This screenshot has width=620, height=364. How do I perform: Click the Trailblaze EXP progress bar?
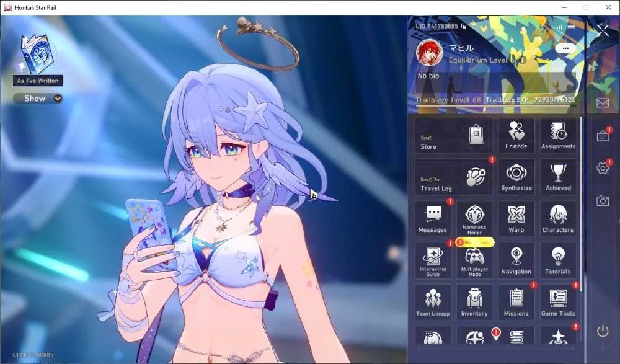pyautogui.click(x=495, y=105)
